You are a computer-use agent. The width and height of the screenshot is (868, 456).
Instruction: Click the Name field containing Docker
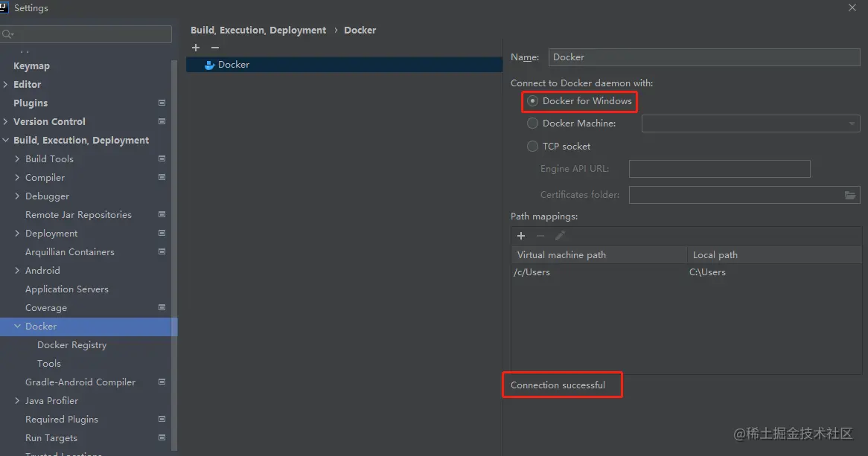pos(704,57)
